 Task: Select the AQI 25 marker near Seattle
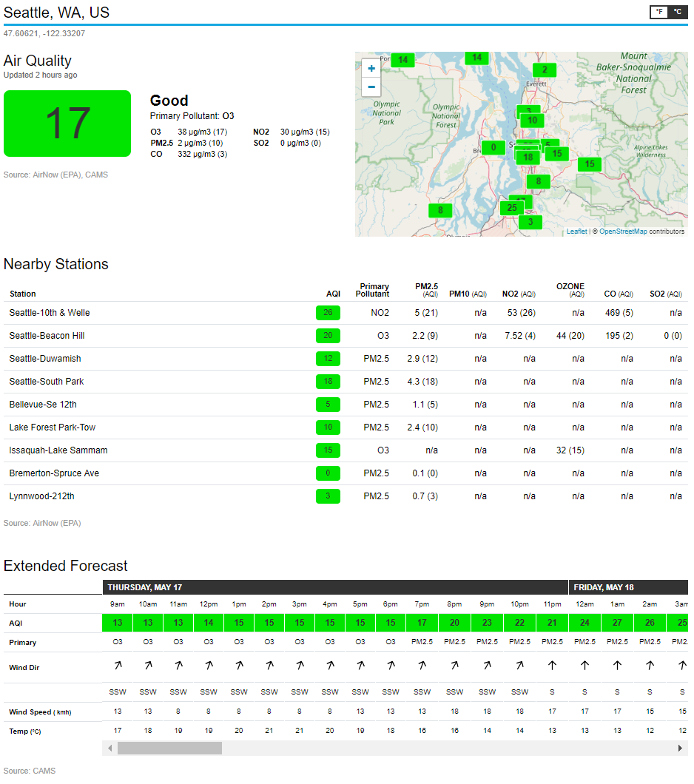(x=513, y=208)
